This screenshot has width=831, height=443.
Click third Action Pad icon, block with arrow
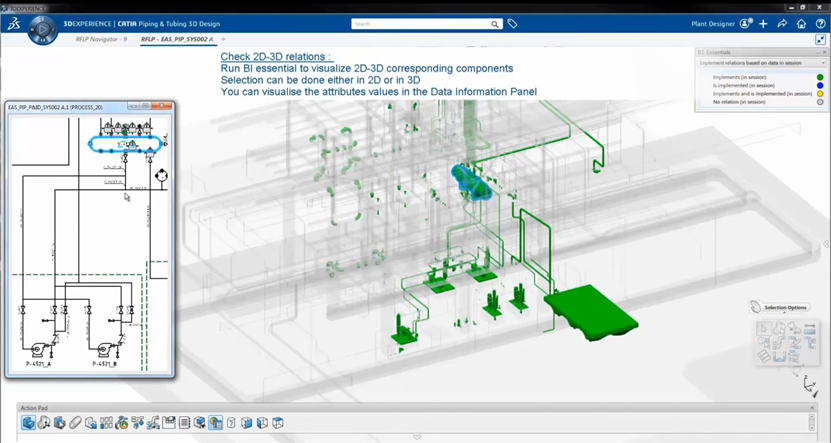59,422
